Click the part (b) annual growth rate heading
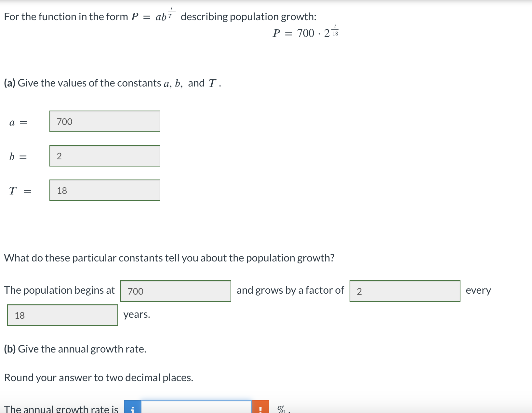This screenshot has width=532, height=413. [x=74, y=349]
